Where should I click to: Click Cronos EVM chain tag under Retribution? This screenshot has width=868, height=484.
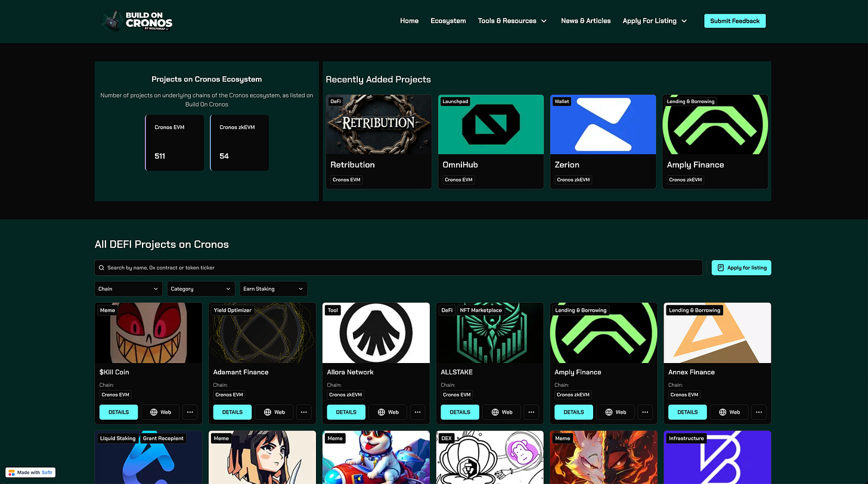click(346, 179)
